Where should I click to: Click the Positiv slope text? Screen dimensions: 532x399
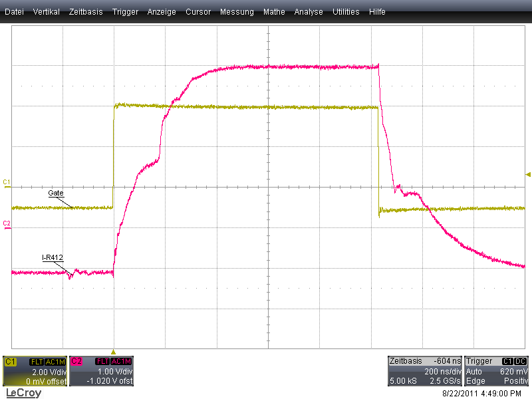[x=516, y=381]
